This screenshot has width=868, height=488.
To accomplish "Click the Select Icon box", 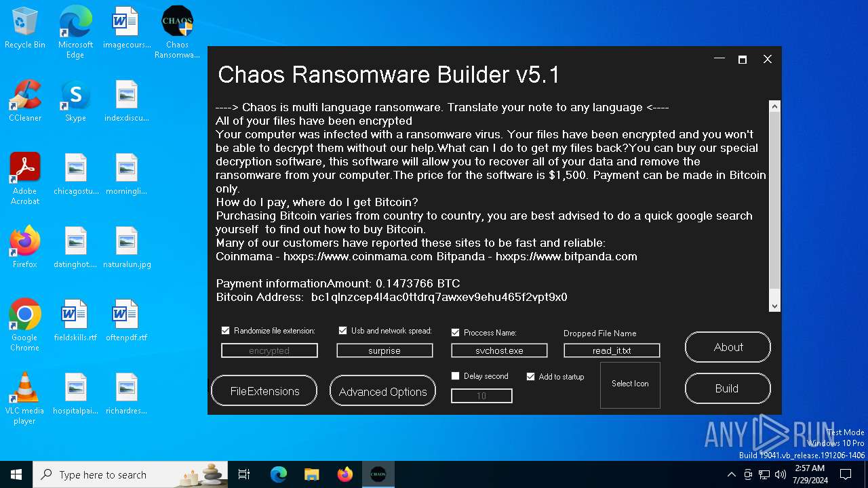I will point(630,385).
